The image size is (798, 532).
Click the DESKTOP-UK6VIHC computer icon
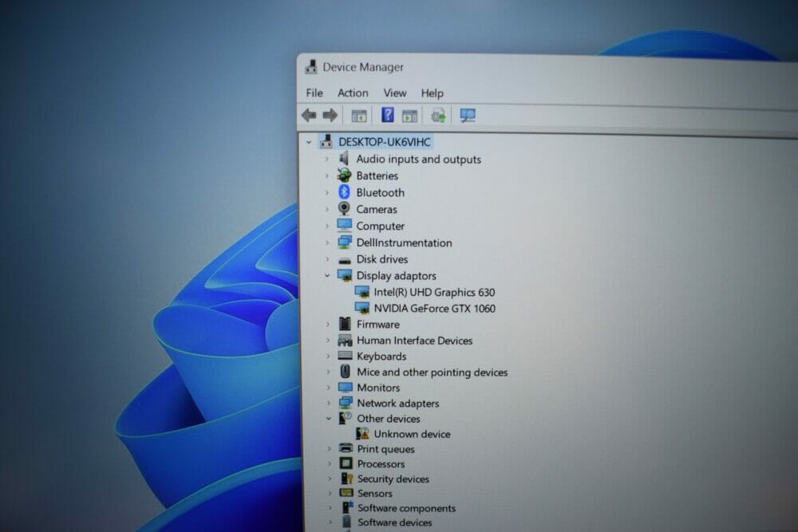pos(326,142)
